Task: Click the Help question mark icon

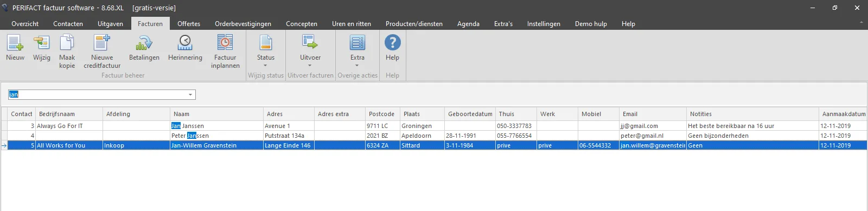Action: tap(392, 42)
